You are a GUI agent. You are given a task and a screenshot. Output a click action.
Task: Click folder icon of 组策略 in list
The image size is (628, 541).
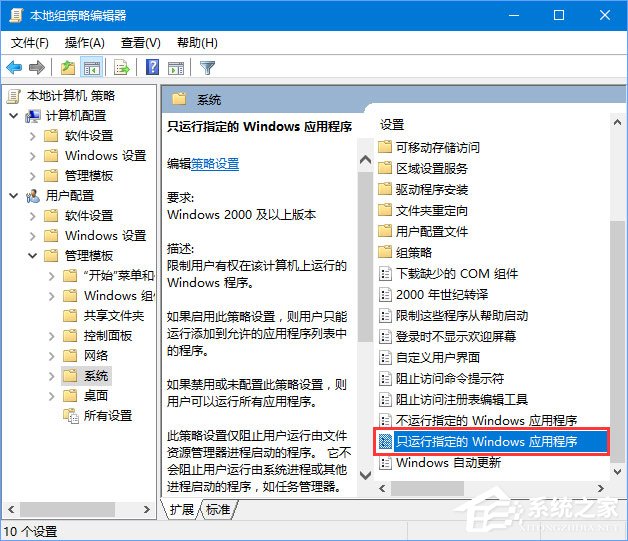coord(385,252)
